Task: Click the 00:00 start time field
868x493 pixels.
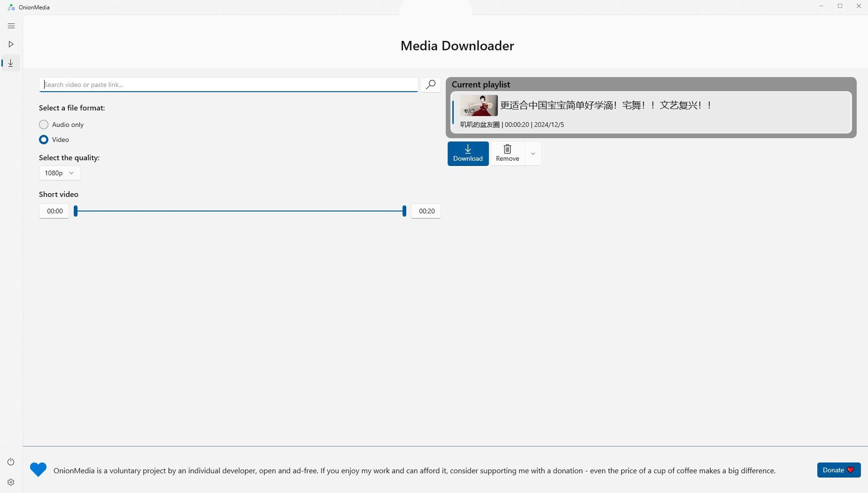Action: coord(54,211)
